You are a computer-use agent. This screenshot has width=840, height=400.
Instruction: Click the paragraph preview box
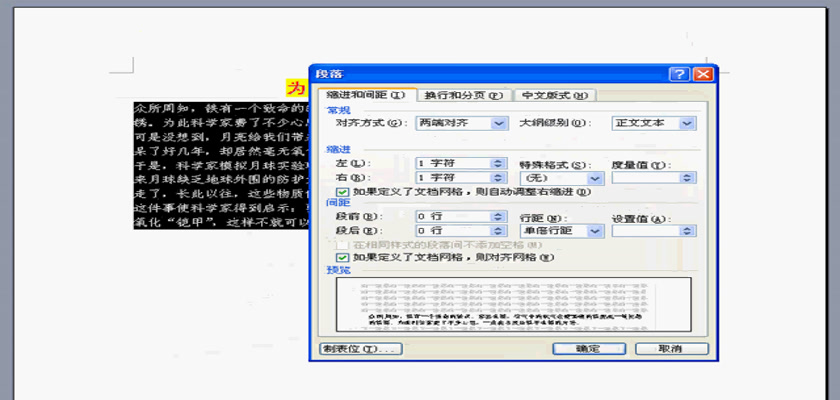pyautogui.click(x=513, y=304)
